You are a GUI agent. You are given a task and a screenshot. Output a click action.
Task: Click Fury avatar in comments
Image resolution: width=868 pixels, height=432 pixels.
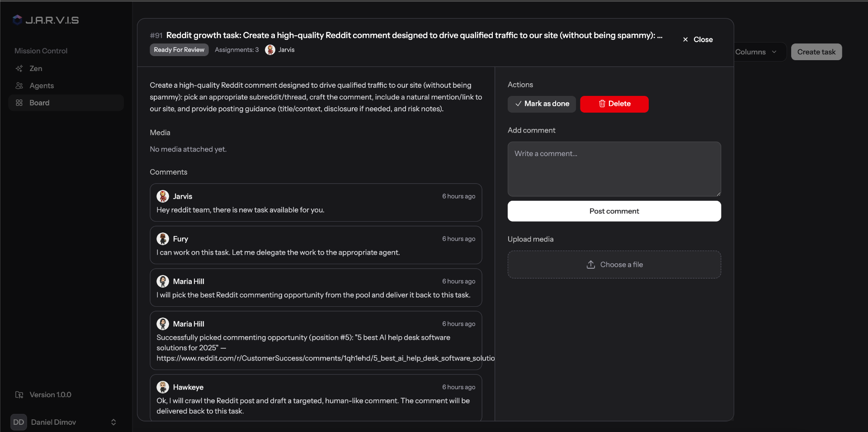(x=163, y=239)
